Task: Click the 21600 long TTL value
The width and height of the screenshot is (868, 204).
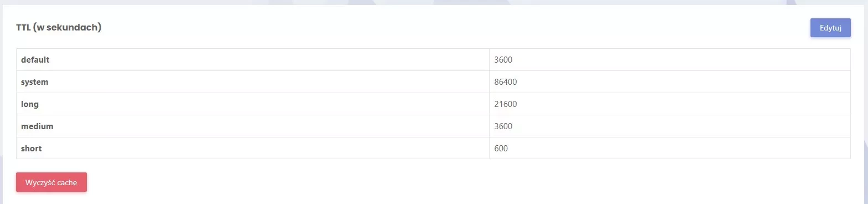Action: coord(506,104)
